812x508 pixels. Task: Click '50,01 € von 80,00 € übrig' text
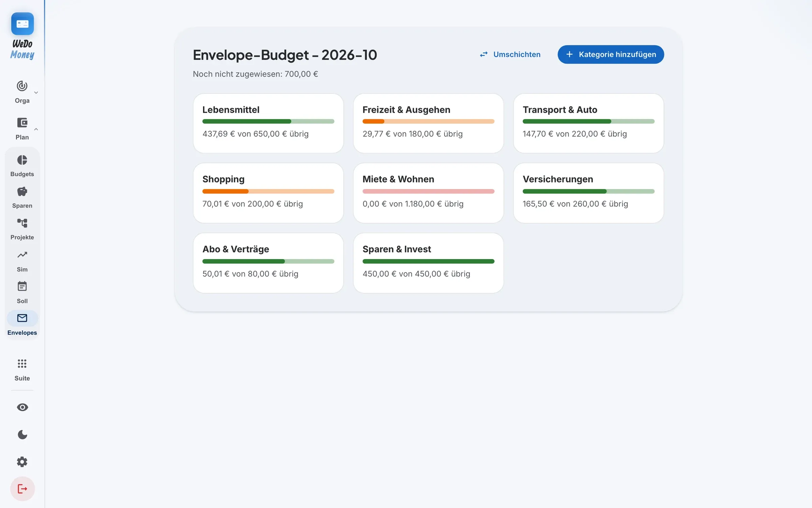(x=250, y=274)
